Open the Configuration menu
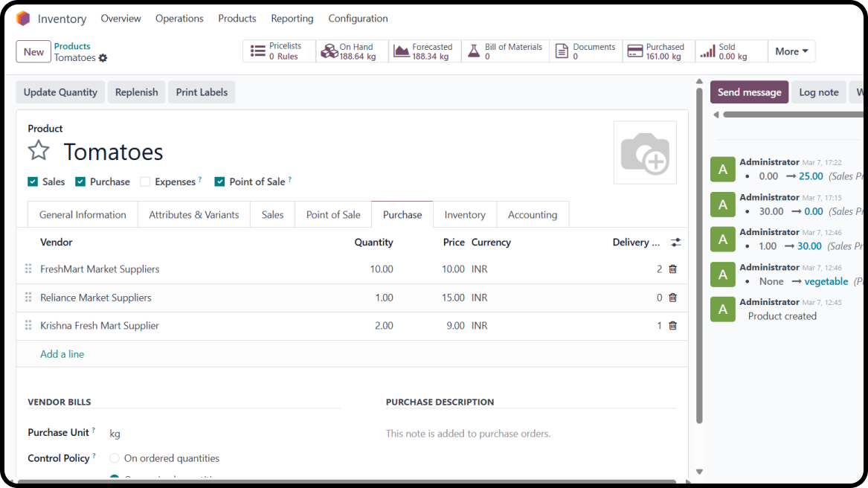The image size is (868, 488). point(358,19)
